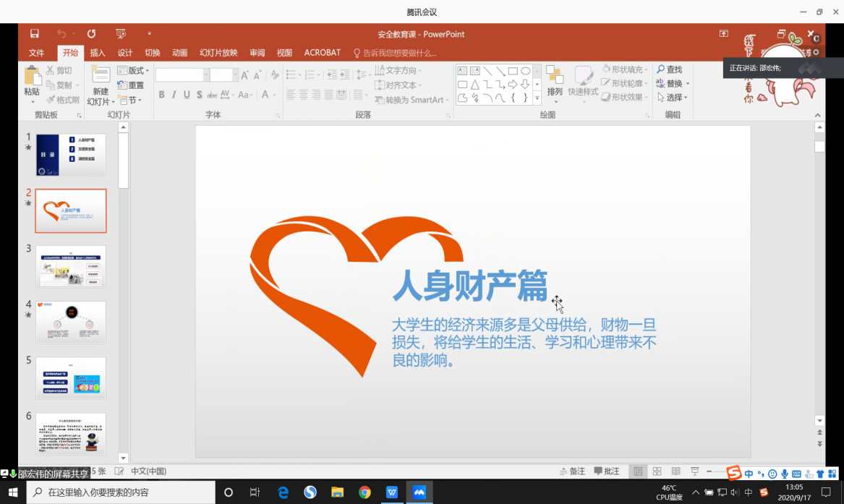Open the Insert (插入) ribbon tab

click(98, 53)
